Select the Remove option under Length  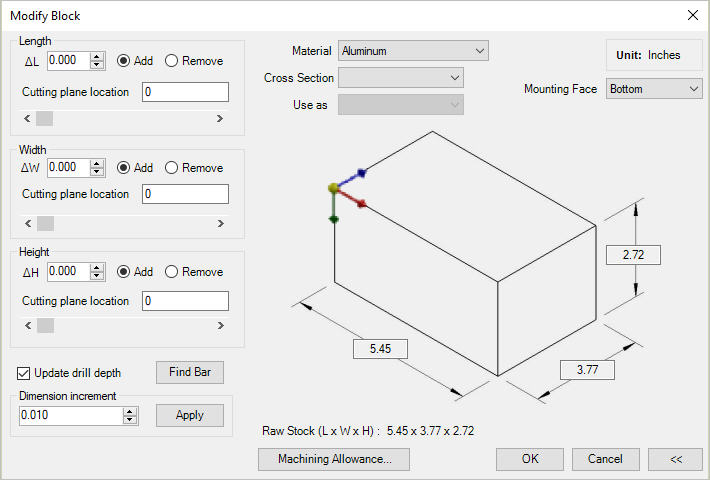(x=171, y=61)
